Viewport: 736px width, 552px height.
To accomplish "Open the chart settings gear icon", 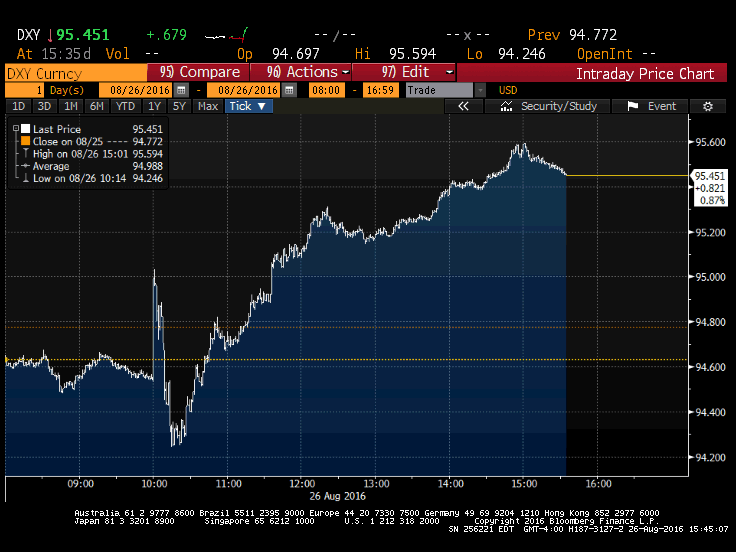I will pyautogui.click(x=708, y=106).
